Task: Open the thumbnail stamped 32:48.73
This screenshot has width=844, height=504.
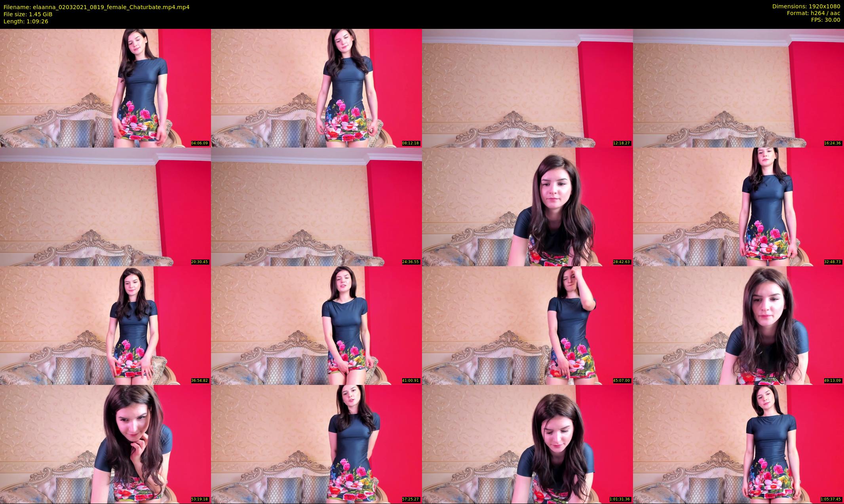Action: [738, 207]
